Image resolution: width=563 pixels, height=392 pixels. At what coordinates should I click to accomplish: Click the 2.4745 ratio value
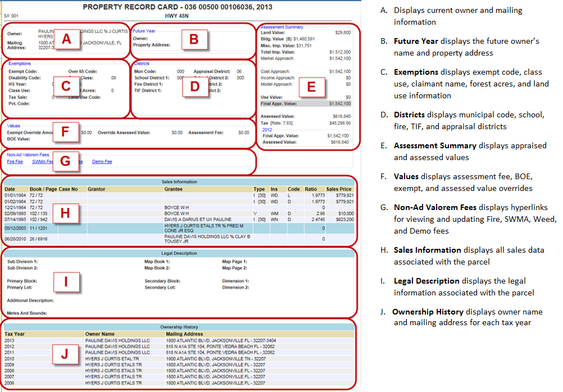pos(318,220)
